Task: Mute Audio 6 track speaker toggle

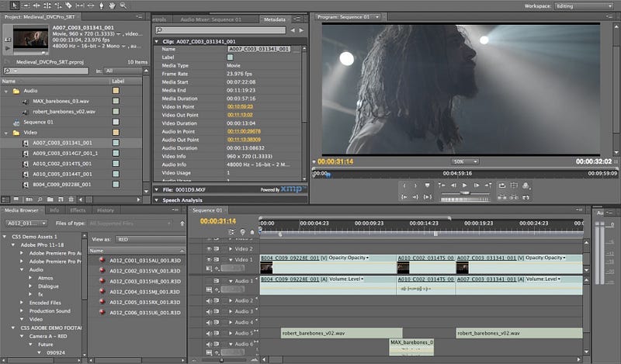Action: coord(209,344)
